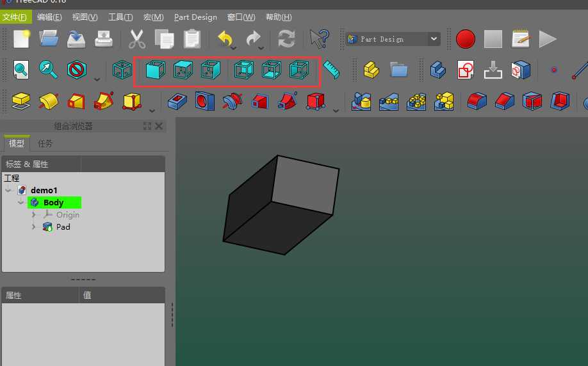Image resolution: width=588 pixels, height=366 pixels.
Task: Expand the Origin tree node
Action: (x=34, y=214)
